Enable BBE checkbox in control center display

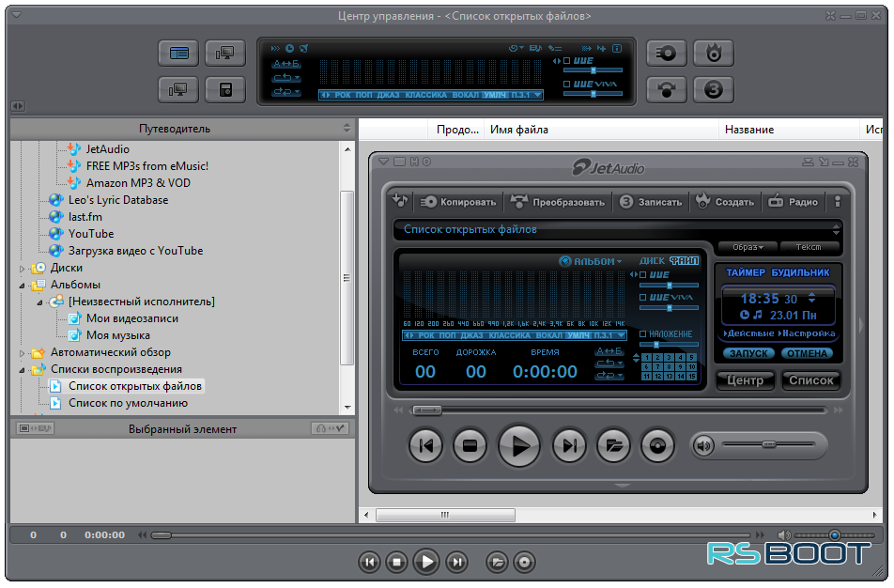click(567, 60)
